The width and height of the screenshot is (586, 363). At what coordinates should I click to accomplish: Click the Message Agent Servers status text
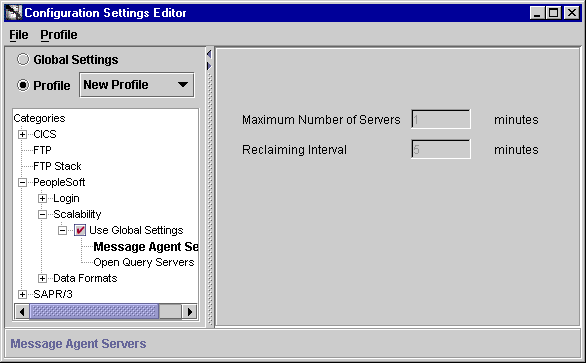pyautogui.click(x=78, y=344)
